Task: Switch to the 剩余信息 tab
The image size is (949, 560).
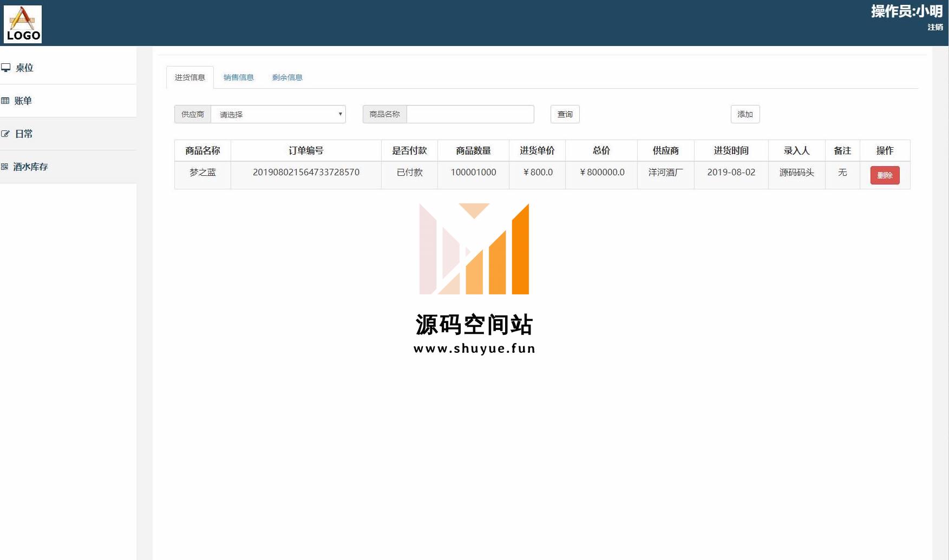Action: tap(287, 77)
